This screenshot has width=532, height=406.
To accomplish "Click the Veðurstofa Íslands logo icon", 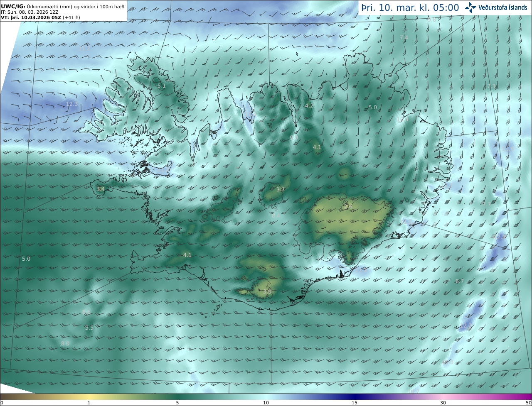I will point(470,7).
